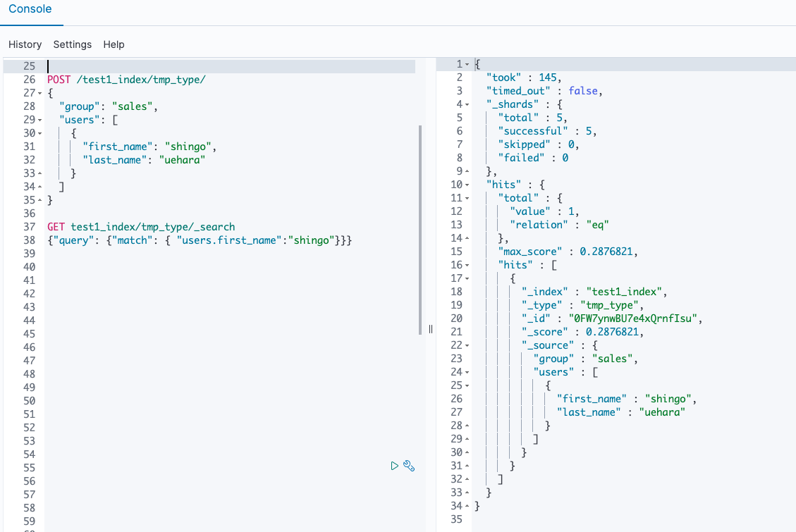Collapse the total fold at response line 11

click(467, 198)
